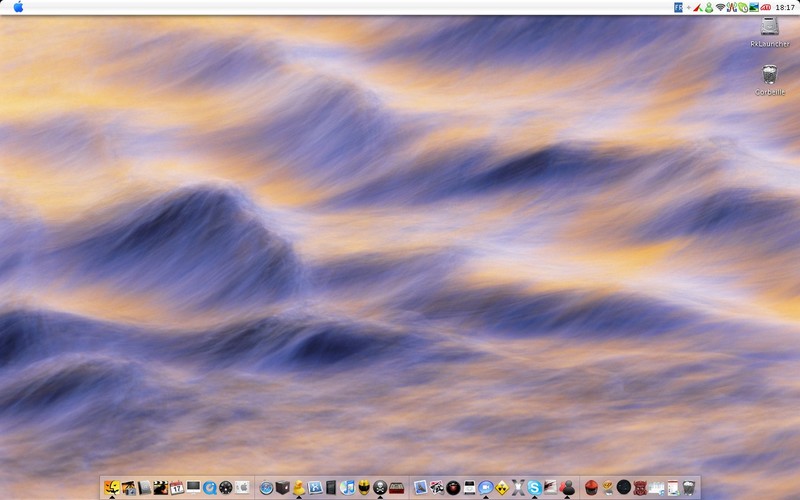The height and width of the screenshot is (500, 800).
Task: Launch the yellow rubber duck app
Action: 298,488
